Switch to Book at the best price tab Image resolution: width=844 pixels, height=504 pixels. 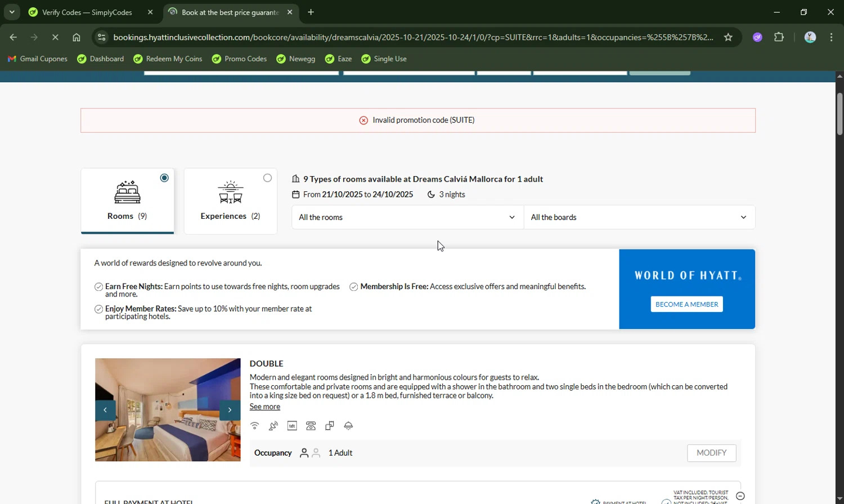click(230, 12)
